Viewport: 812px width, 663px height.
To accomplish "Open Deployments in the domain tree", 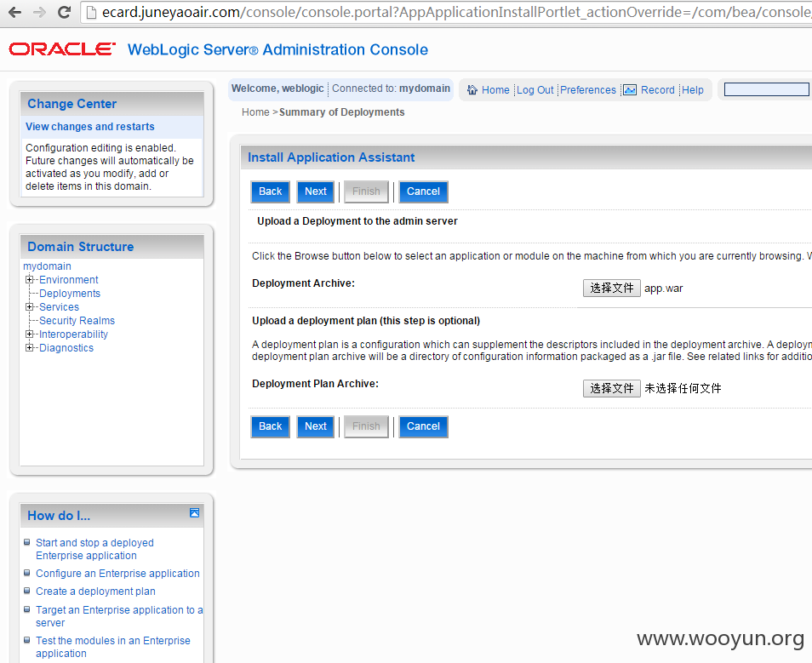I will pyautogui.click(x=70, y=293).
